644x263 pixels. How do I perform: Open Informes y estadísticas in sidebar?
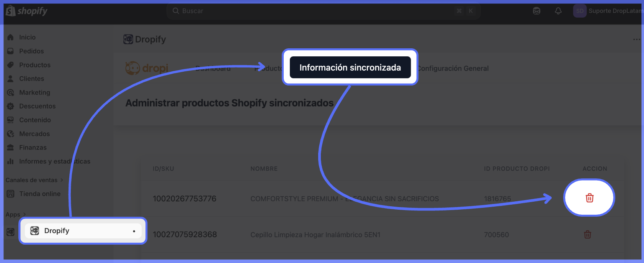[x=54, y=161]
